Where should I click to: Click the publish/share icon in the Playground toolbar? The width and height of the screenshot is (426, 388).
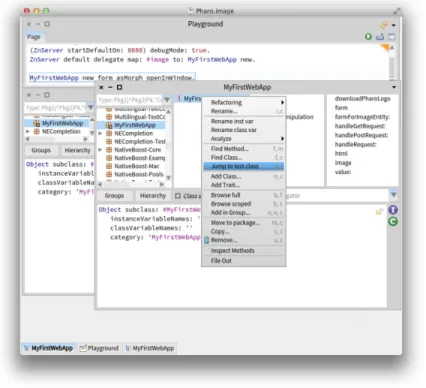pos(380,37)
